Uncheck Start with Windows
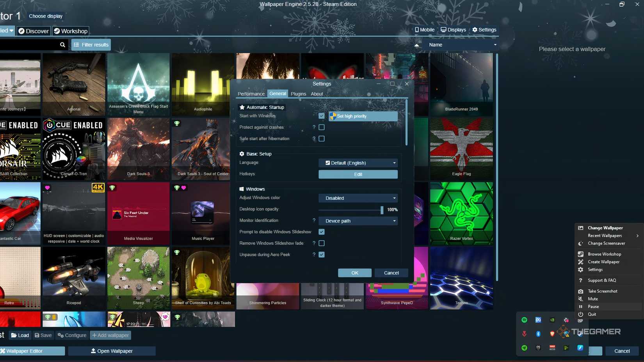The width and height of the screenshot is (644, 362). pyautogui.click(x=322, y=116)
